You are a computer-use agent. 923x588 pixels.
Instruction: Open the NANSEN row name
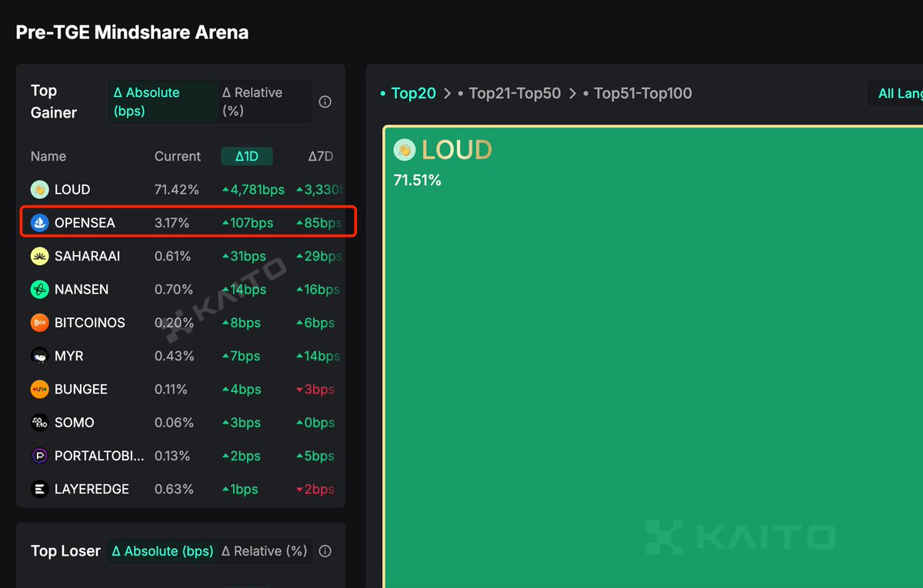tap(82, 290)
